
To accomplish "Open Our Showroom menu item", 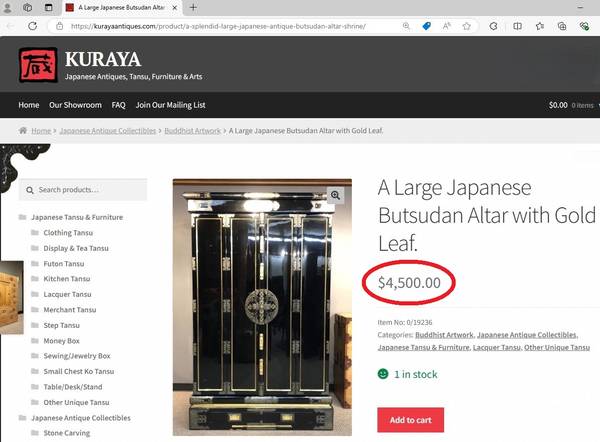I will 75,105.
